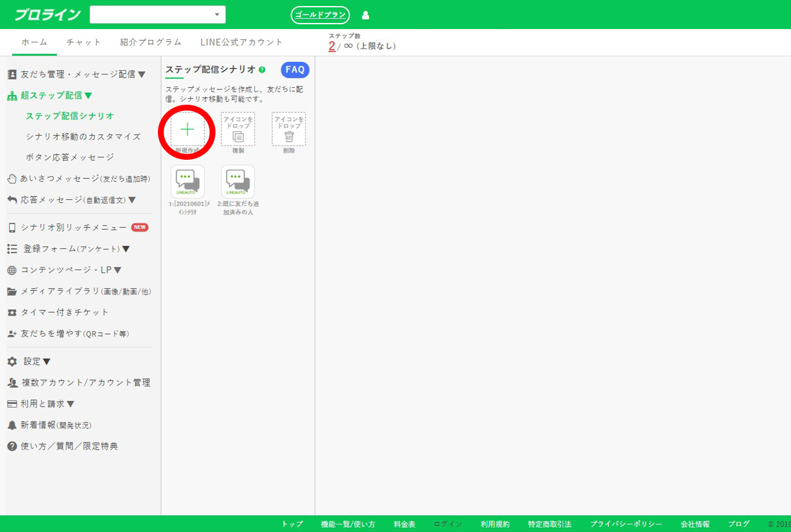Image resolution: width=791 pixels, height=532 pixels.
Task: Click the card icon beside 利用と請求
Action: (12, 404)
